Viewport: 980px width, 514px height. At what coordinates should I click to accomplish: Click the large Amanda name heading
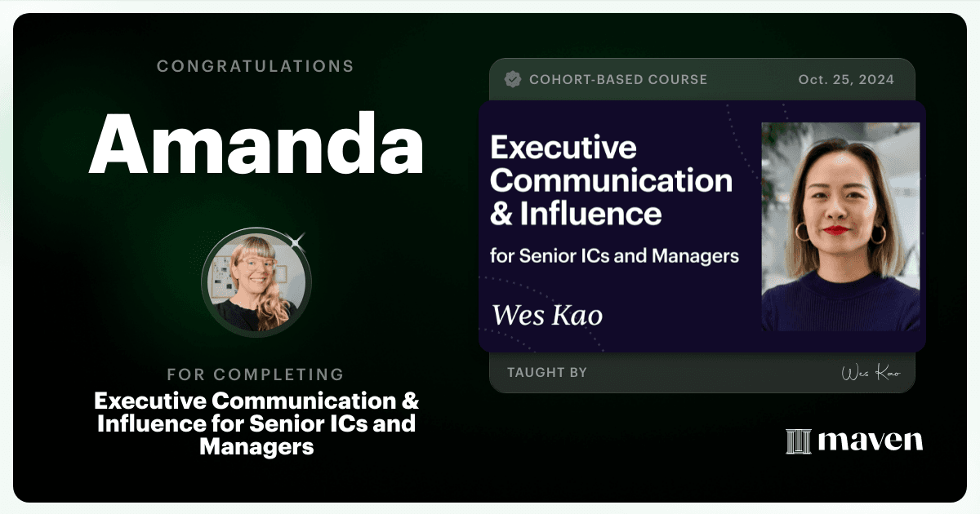coord(256,144)
